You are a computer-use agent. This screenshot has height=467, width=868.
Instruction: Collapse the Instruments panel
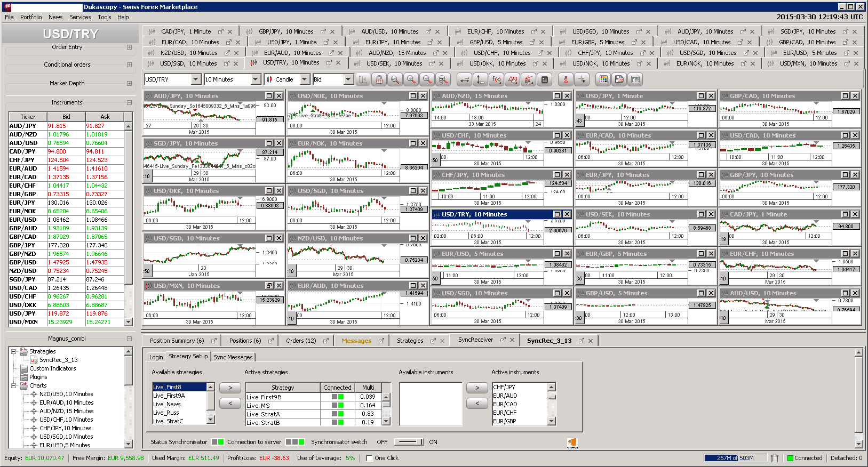click(129, 102)
